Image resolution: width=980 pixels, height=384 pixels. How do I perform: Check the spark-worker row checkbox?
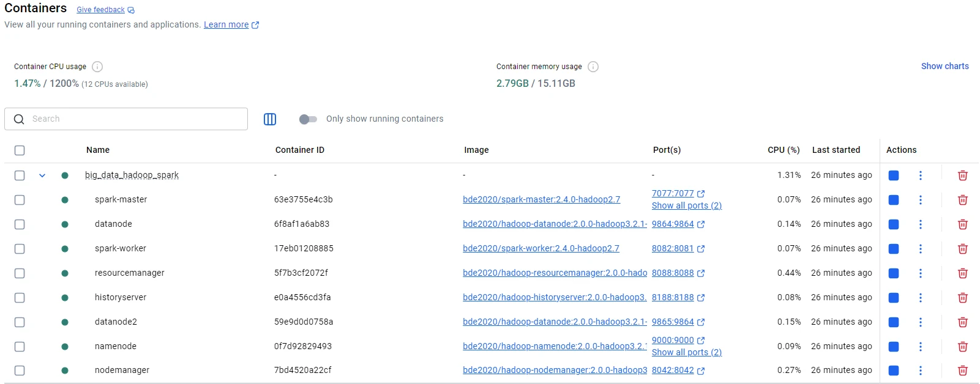tap(20, 249)
